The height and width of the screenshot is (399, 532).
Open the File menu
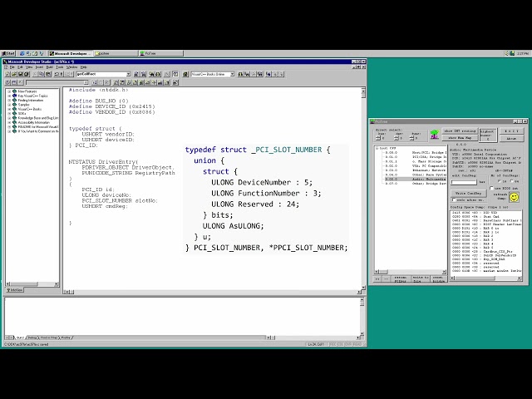12,67
